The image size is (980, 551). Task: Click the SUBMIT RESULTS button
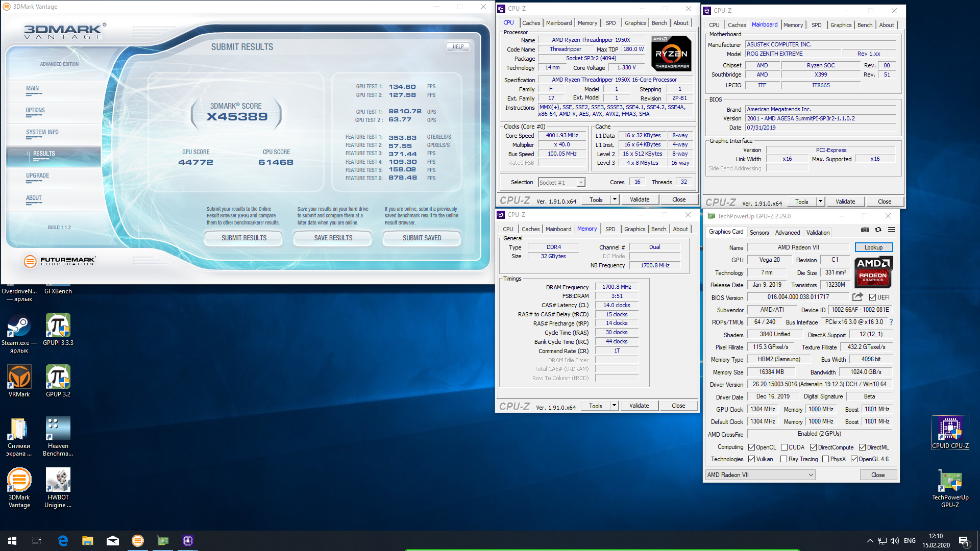point(244,238)
